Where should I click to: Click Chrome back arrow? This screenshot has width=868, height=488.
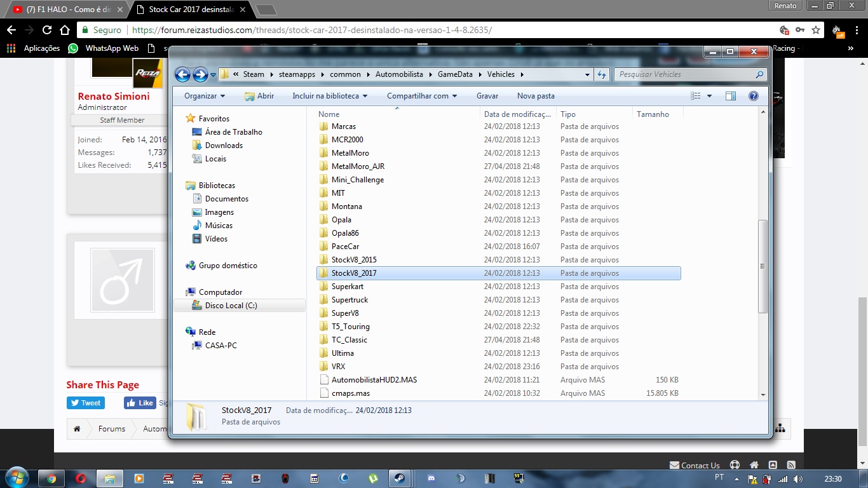point(11,30)
